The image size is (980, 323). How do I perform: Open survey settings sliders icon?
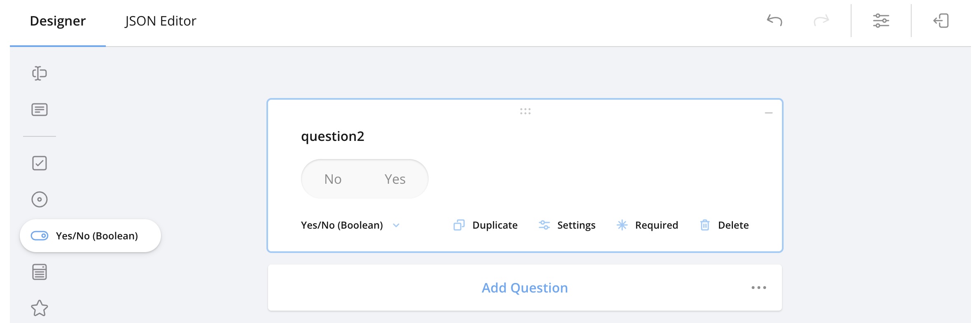(x=881, y=21)
